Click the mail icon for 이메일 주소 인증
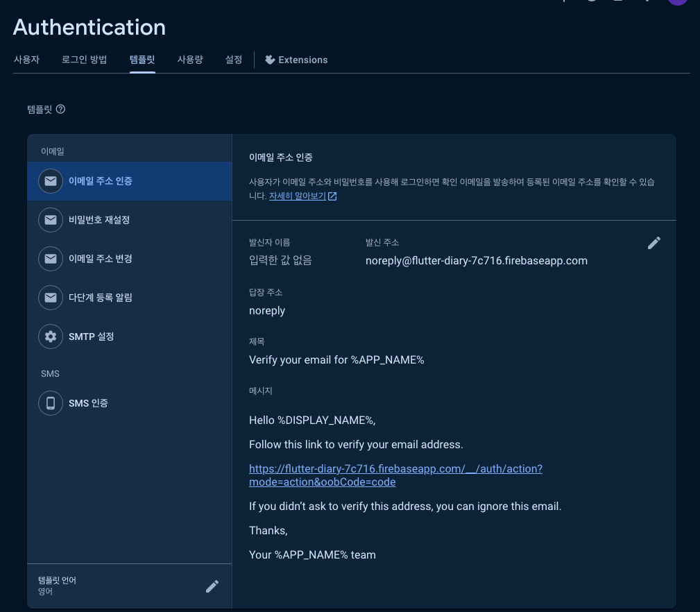 click(x=51, y=181)
